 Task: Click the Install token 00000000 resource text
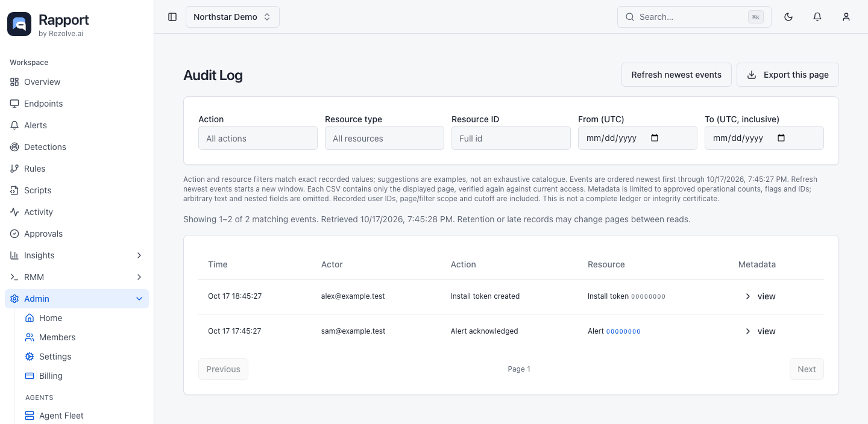click(x=627, y=296)
